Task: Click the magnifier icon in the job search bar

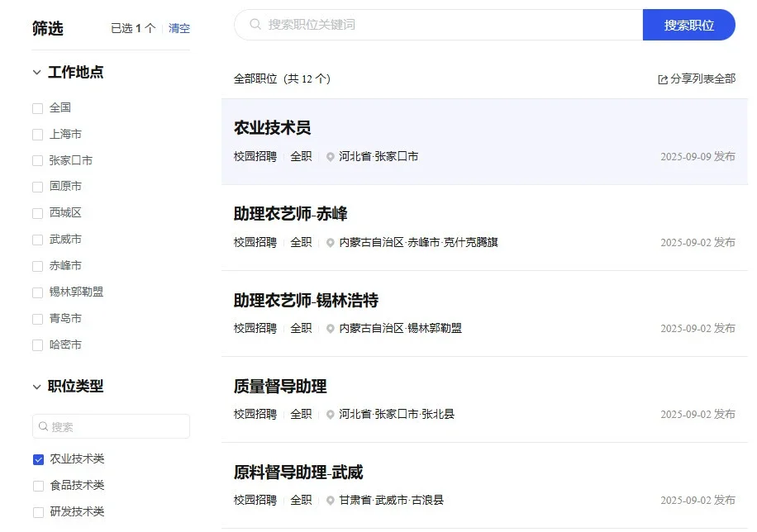Action: tap(255, 24)
